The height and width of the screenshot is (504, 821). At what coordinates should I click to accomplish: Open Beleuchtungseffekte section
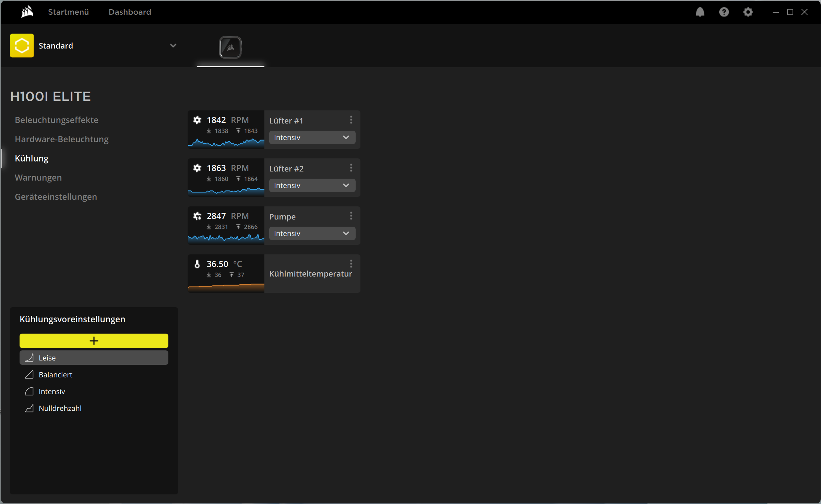click(57, 120)
